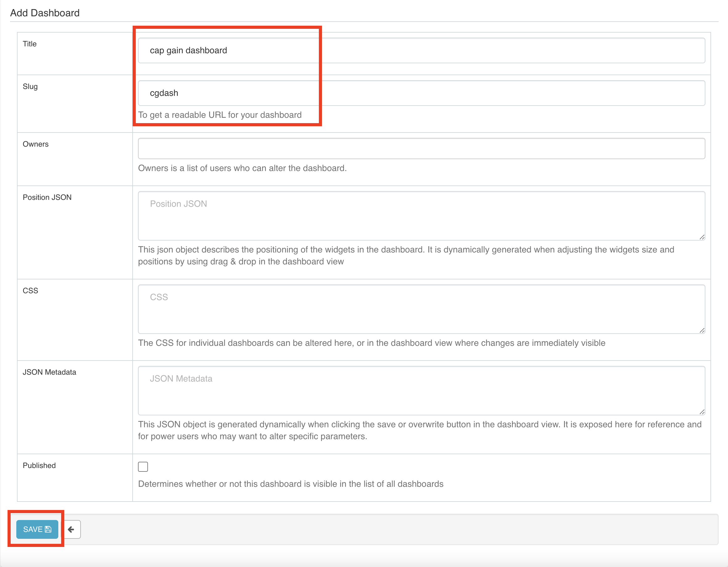This screenshot has width=728, height=567.
Task: Click into the Title input field
Action: pos(421,50)
